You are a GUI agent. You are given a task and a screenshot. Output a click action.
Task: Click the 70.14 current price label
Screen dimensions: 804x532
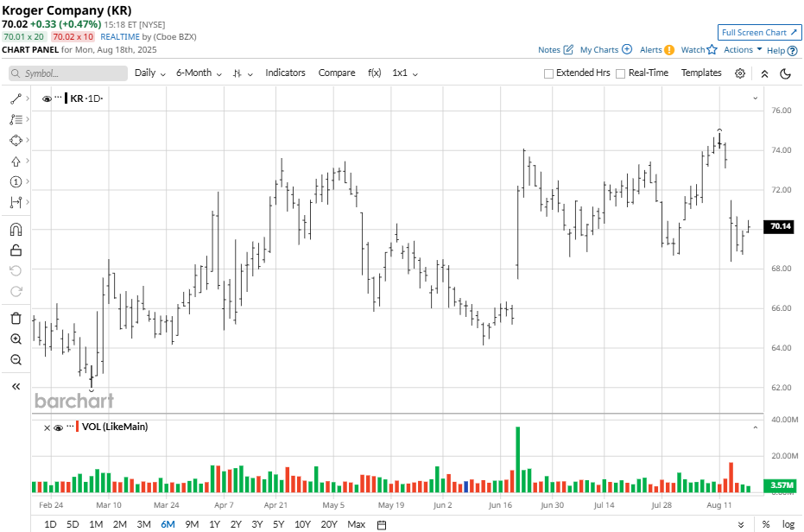[780, 226]
